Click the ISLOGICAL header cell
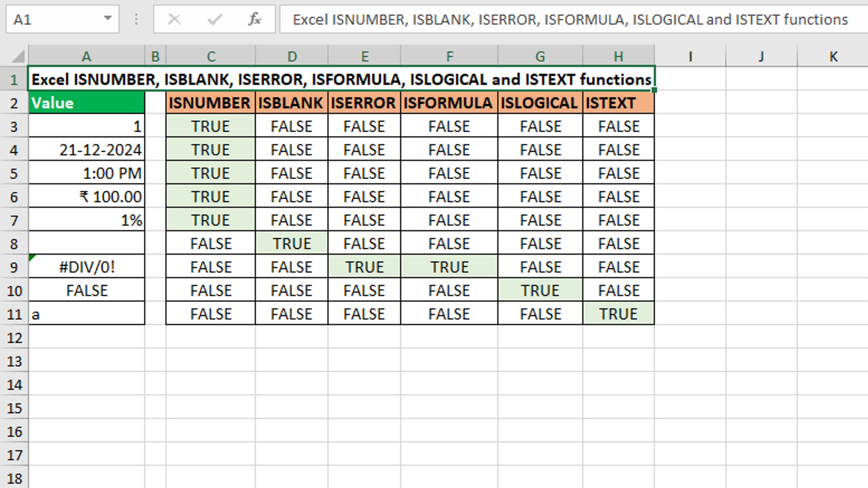Screen dimensions: 868x488 (540, 103)
